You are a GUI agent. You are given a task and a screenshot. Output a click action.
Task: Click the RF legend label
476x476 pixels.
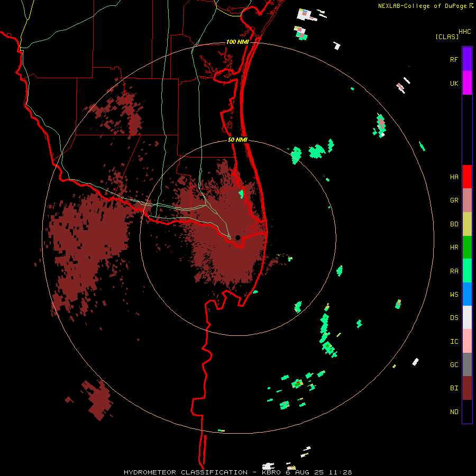click(x=454, y=59)
